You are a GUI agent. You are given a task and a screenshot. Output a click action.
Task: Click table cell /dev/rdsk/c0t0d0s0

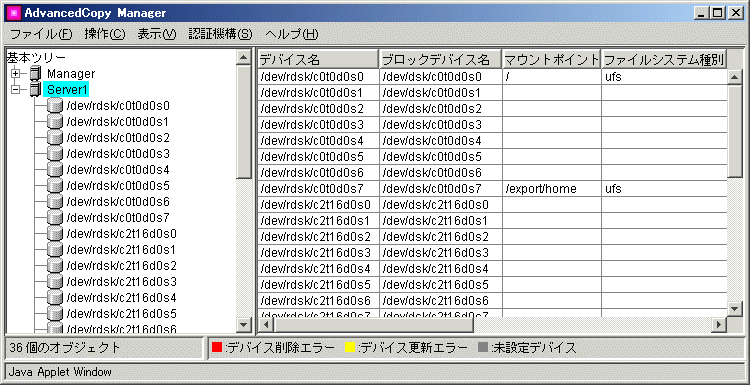point(319,77)
